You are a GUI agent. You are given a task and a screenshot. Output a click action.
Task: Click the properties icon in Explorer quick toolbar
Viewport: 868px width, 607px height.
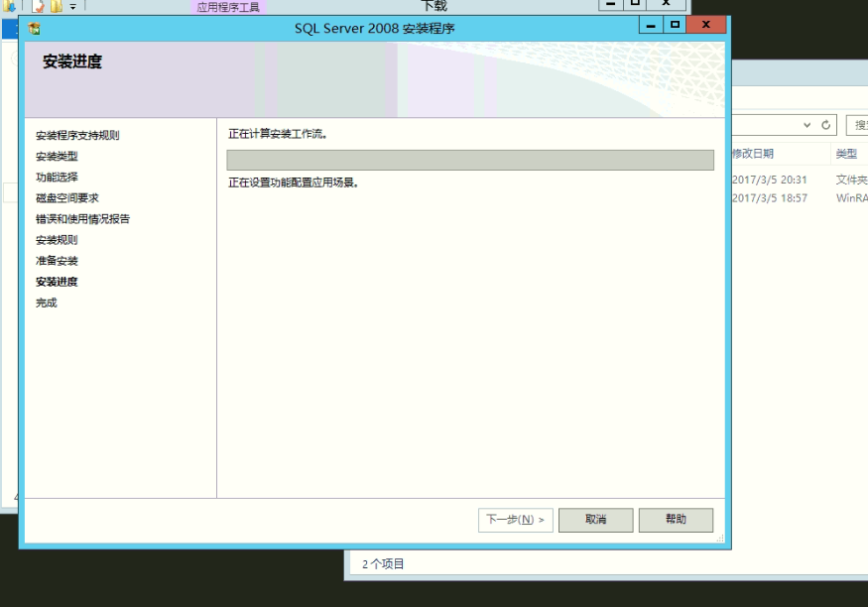39,6
